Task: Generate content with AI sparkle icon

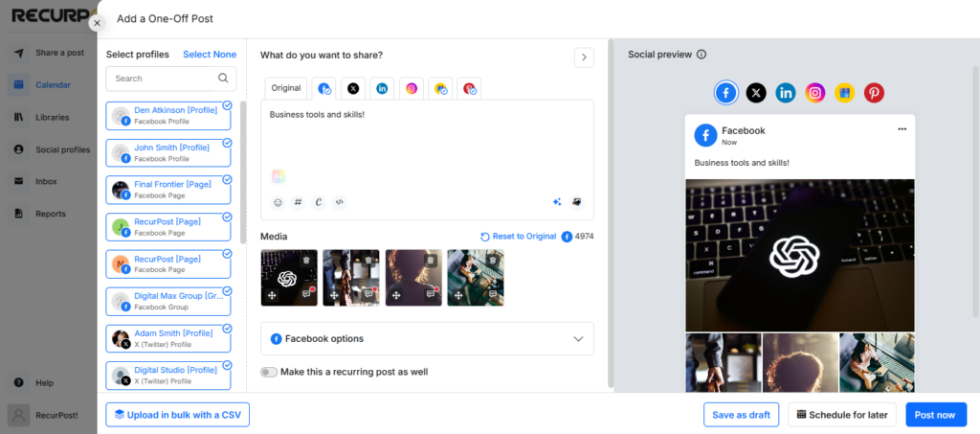Action: pyautogui.click(x=557, y=202)
